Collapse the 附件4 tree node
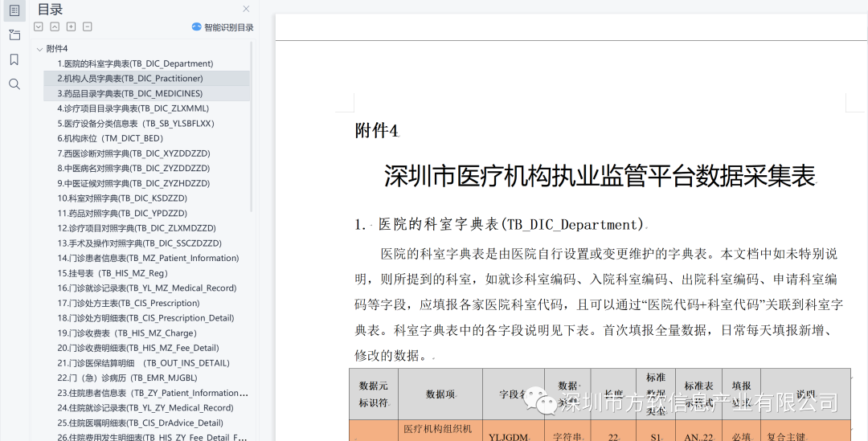This screenshot has height=441, width=868. coord(39,49)
